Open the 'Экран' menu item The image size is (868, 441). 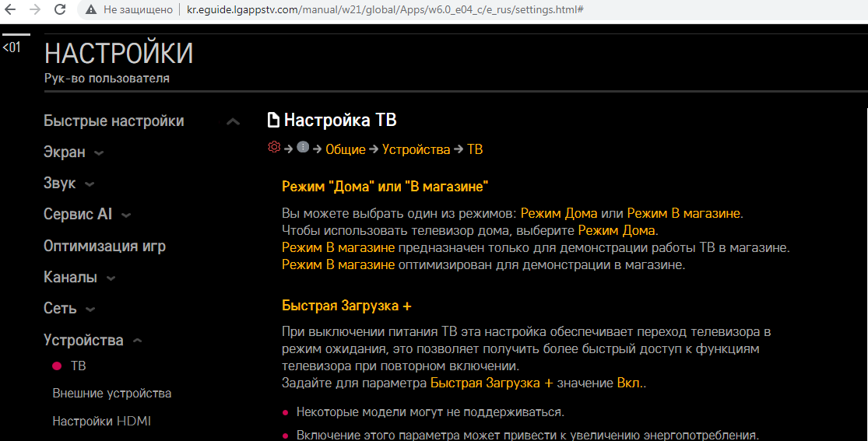pyautogui.click(x=64, y=152)
